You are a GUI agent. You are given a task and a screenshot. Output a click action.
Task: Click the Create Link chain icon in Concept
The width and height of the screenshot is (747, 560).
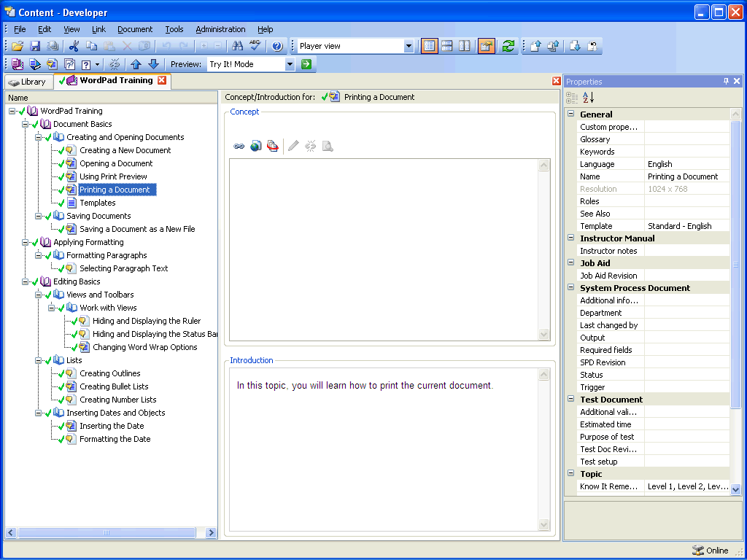pyautogui.click(x=239, y=146)
